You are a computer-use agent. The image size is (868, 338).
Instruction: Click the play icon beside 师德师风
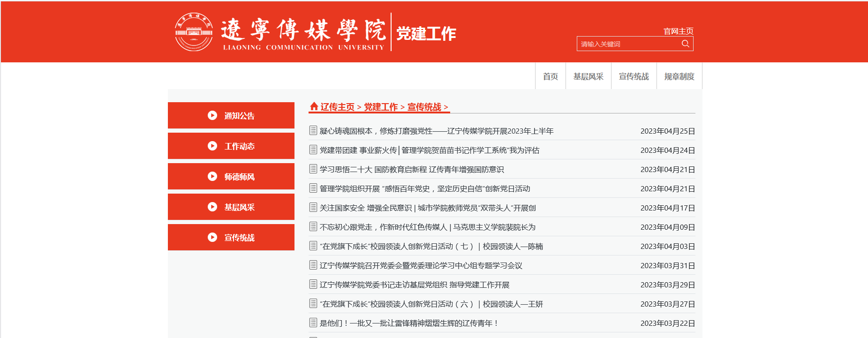[212, 176]
